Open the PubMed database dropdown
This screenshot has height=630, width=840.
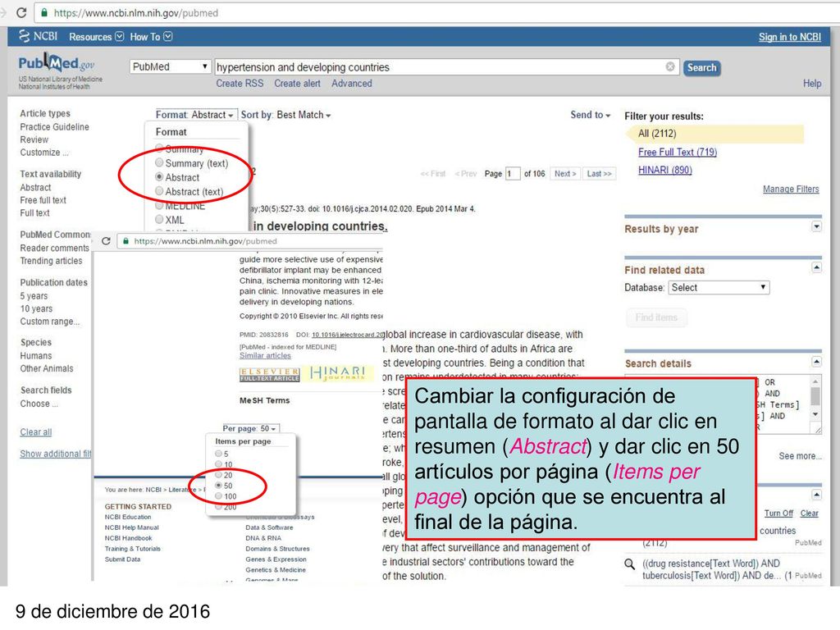[x=169, y=66]
